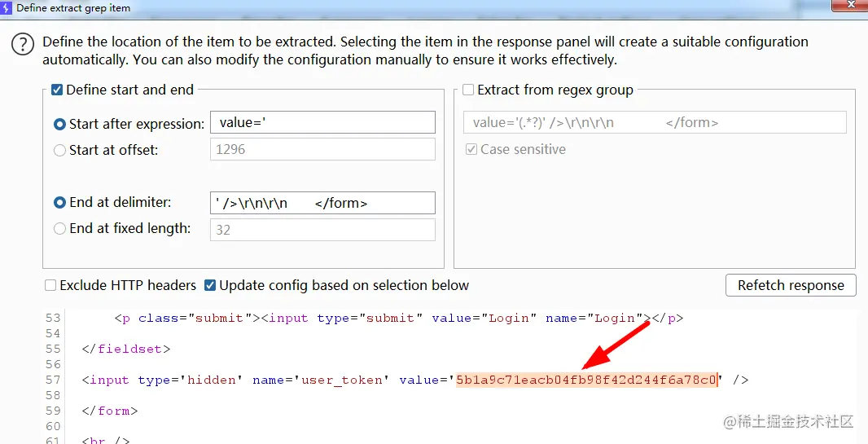
Task: Click the help question mark icon
Action: [24, 44]
